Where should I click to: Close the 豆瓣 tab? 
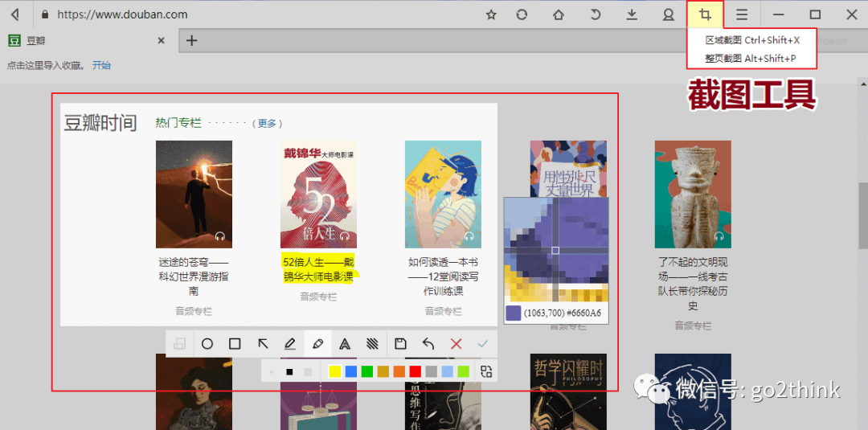tap(161, 40)
